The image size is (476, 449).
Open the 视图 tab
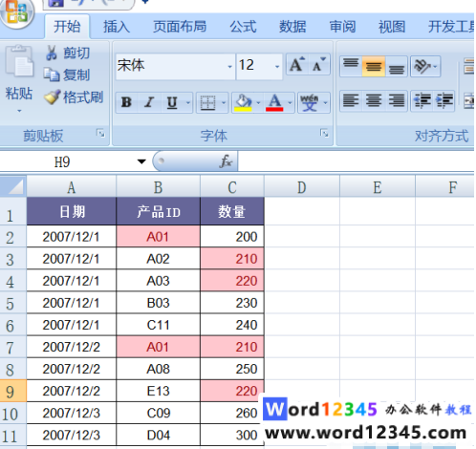click(392, 27)
